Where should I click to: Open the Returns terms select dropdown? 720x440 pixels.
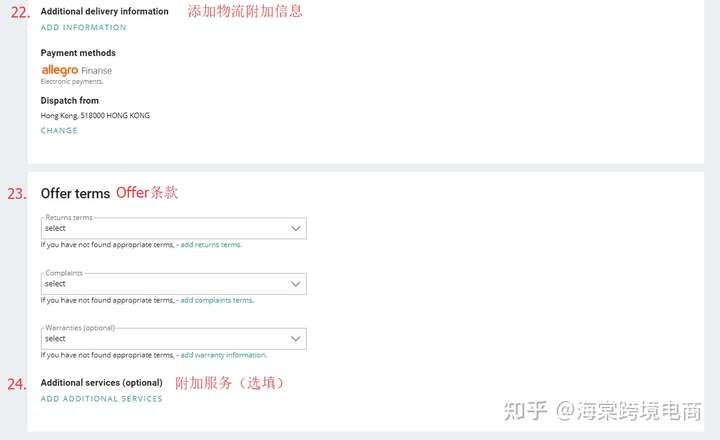click(174, 228)
